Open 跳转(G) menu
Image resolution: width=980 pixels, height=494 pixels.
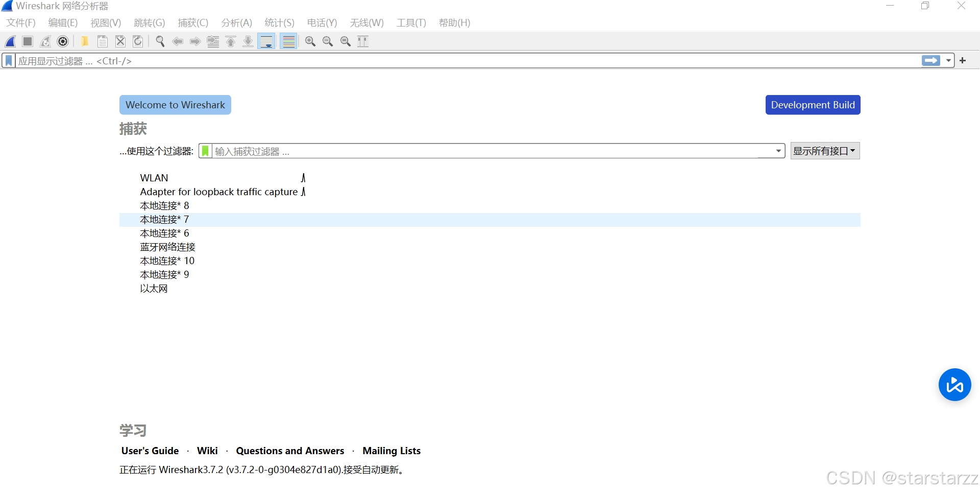point(150,23)
